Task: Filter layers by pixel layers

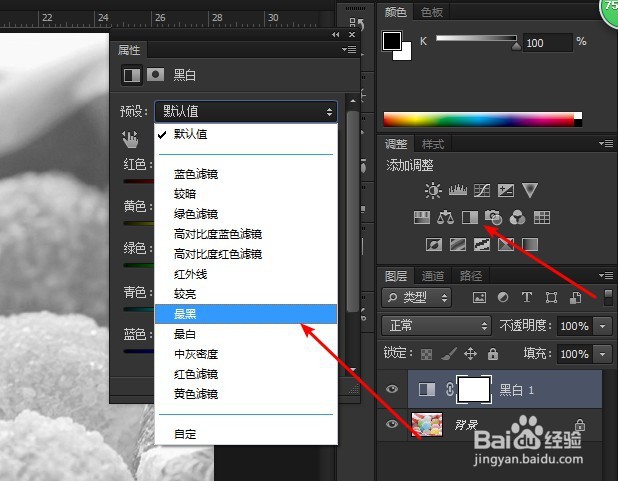Action: (479, 298)
